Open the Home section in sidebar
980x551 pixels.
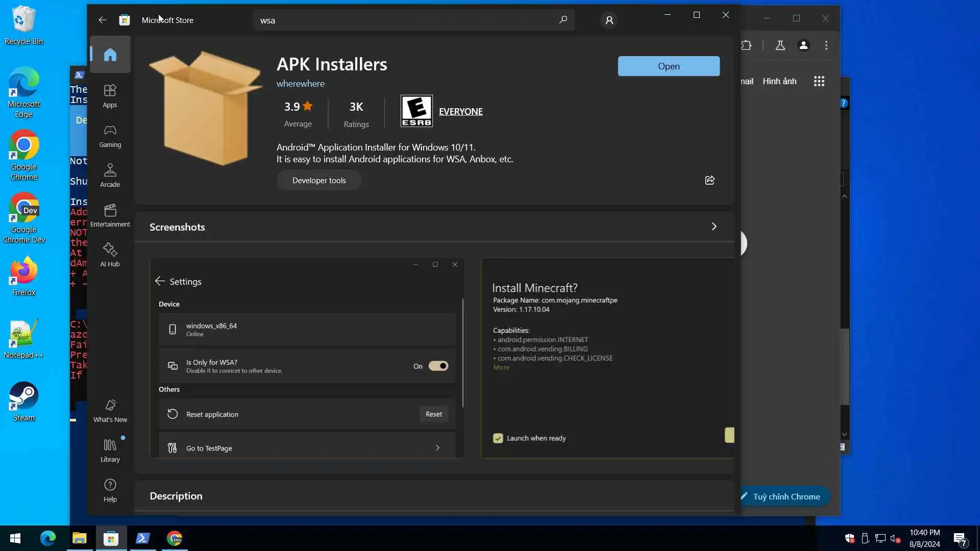(x=110, y=55)
